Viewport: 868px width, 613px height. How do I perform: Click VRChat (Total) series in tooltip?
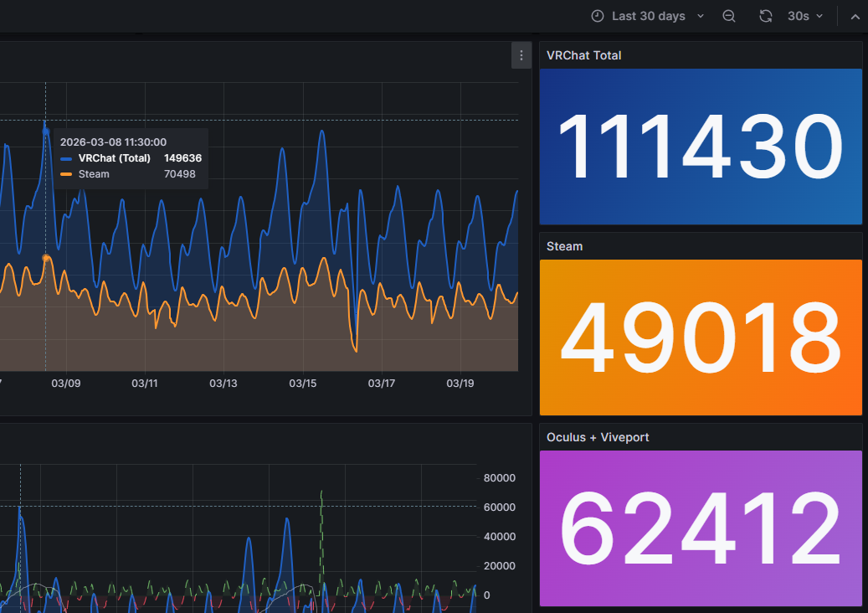(115, 158)
